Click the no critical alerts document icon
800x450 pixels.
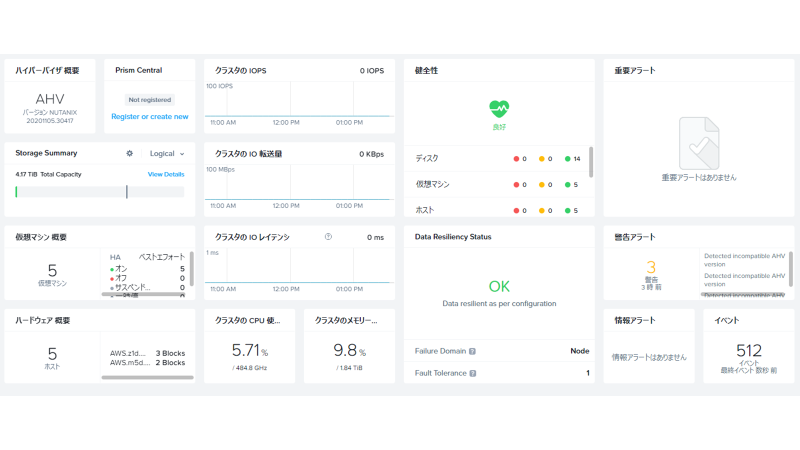click(699, 143)
